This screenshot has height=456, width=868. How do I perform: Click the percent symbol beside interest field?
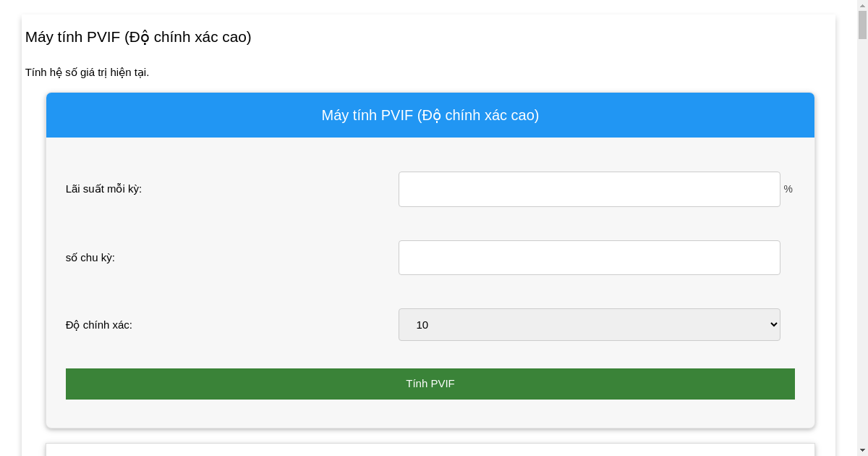(788, 189)
